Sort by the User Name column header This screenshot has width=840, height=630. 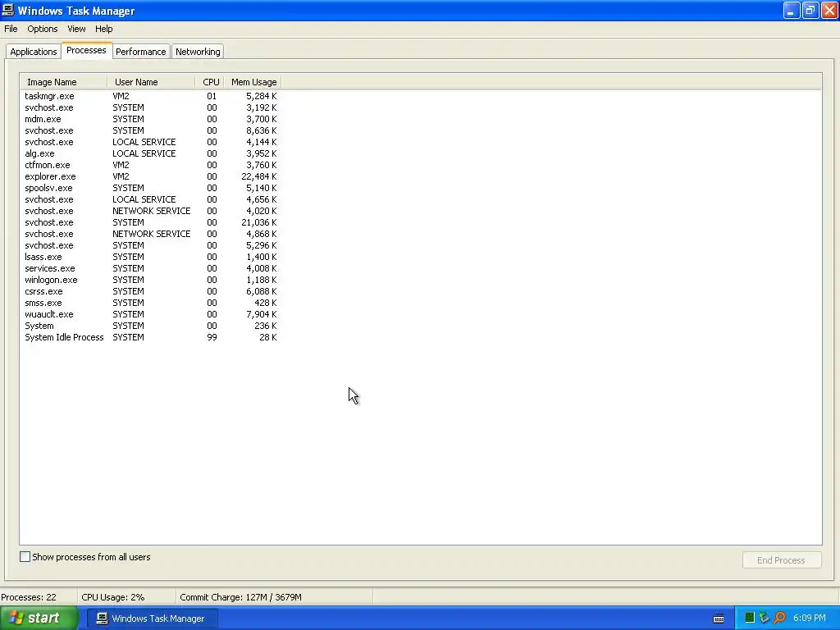click(x=151, y=82)
